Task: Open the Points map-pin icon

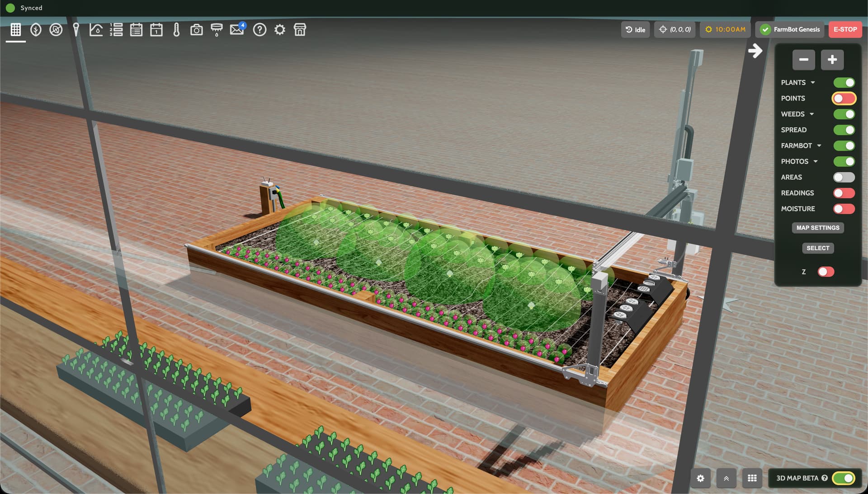Action: (76, 30)
